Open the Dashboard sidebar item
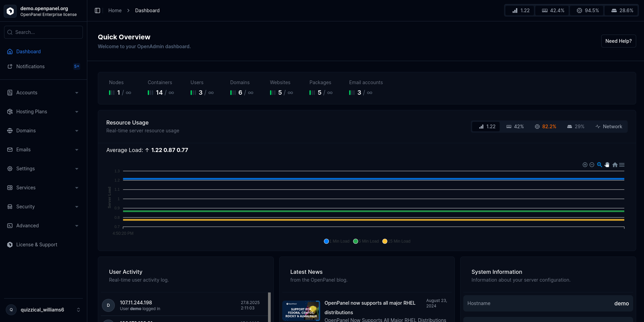 (x=43, y=52)
